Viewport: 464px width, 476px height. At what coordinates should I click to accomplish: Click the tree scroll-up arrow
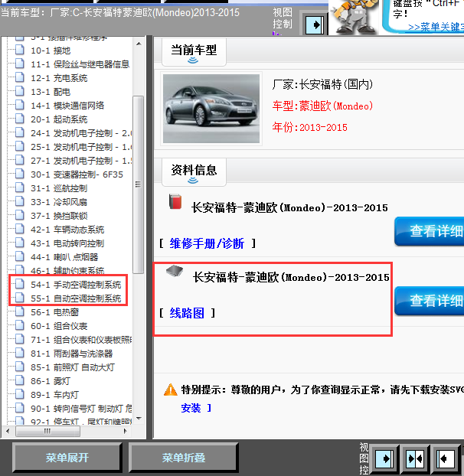tap(139, 44)
